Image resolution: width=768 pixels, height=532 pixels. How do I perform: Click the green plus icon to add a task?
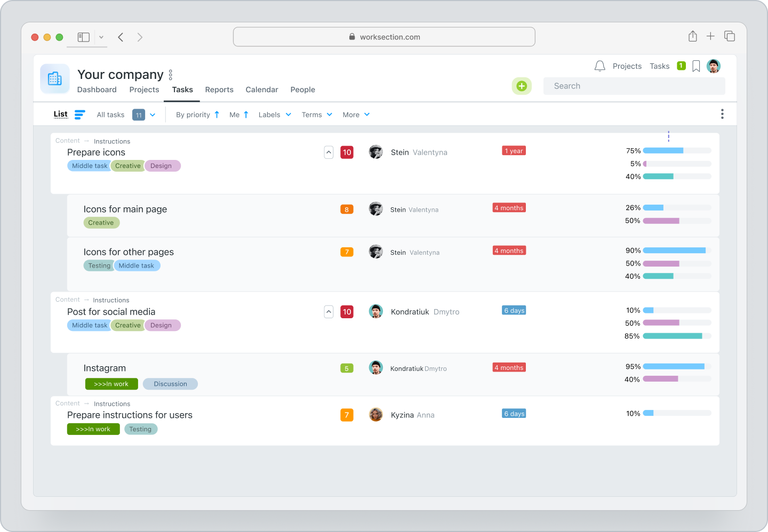coord(522,86)
